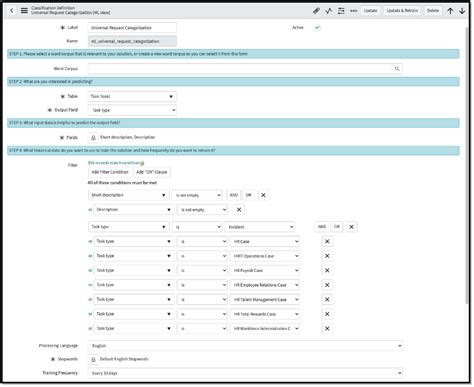Open the HR Employee Relations Case value dropdown
The height and width of the screenshot is (387, 474).
pyautogui.click(x=265, y=285)
